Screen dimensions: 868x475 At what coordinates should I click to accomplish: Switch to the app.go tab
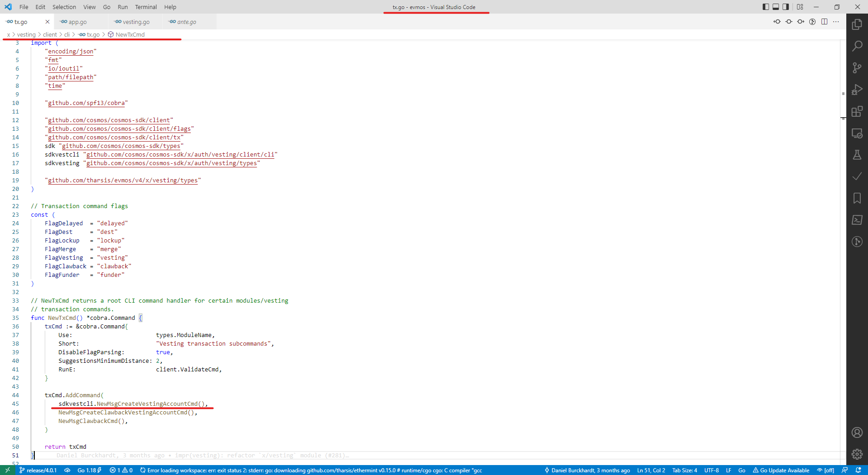pyautogui.click(x=77, y=21)
